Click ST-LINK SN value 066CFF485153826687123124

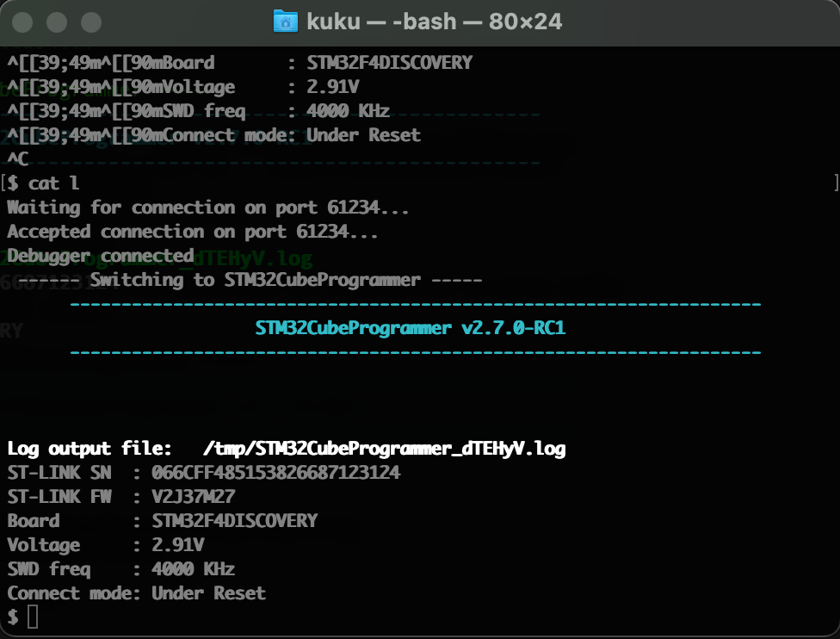(x=276, y=473)
